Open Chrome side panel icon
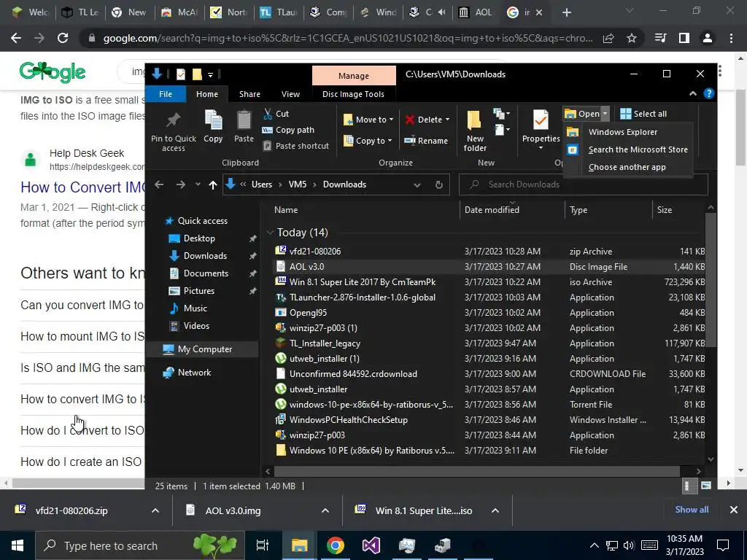747x560 pixels. click(684, 38)
